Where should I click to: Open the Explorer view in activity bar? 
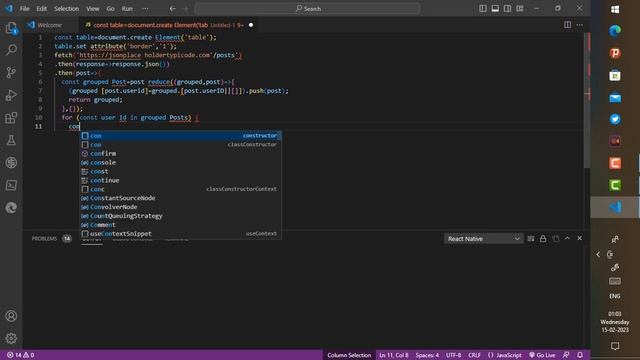click(x=11, y=28)
